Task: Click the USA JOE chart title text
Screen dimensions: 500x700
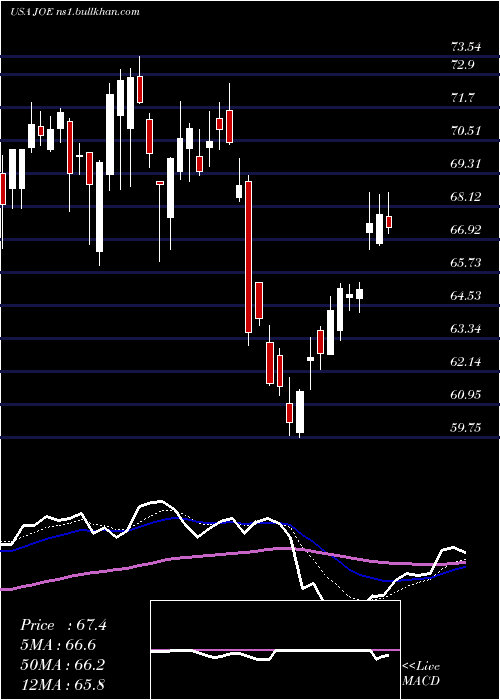Action: 74,12
